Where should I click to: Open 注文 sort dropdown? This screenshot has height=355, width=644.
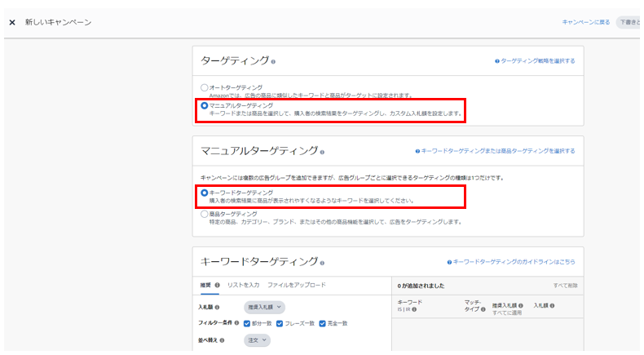tap(257, 340)
